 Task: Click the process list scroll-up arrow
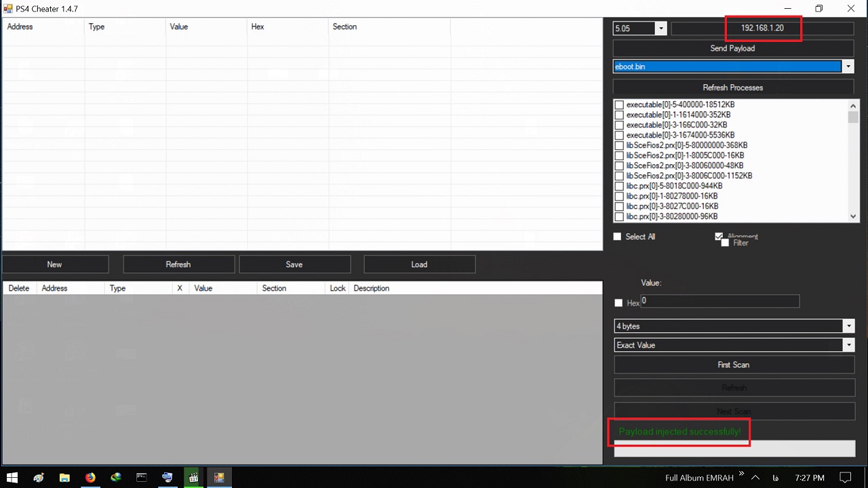pyautogui.click(x=853, y=106)
